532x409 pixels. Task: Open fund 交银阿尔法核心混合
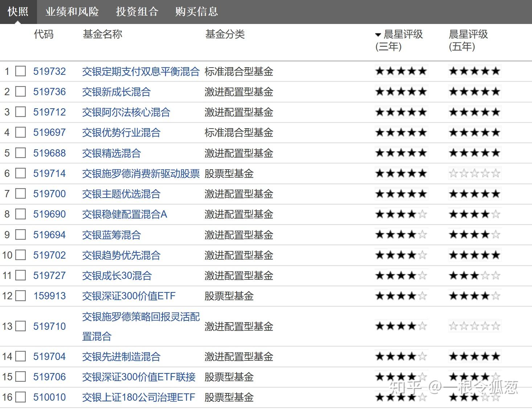point(126,112)
